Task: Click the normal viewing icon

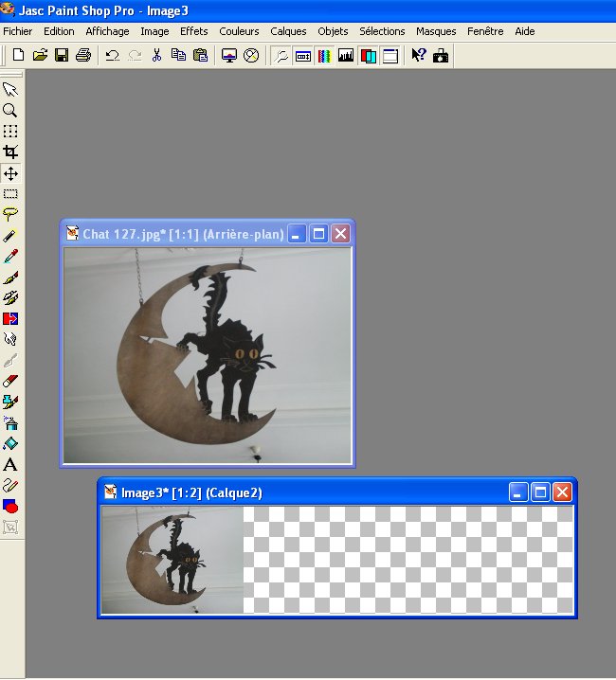Action: coord(251,55)
